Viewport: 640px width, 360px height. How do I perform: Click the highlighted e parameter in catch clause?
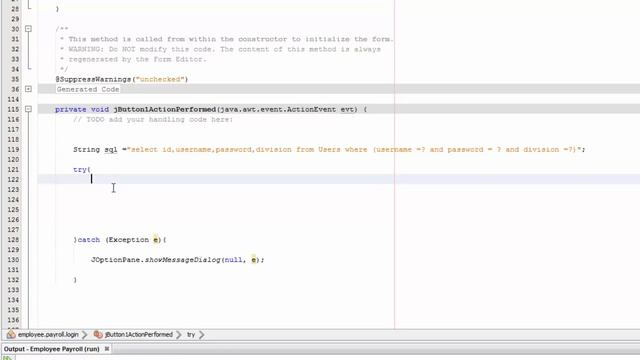[x=156, y=240]
